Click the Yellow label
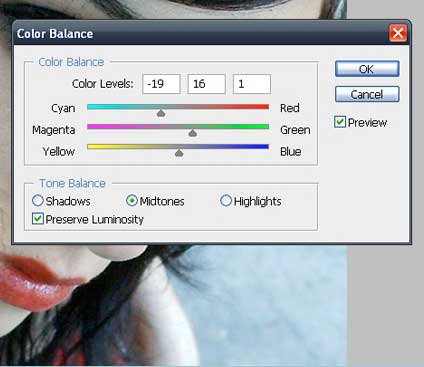Image resolution: width=424 pixels, height=367 pixels. click(59, 152)
